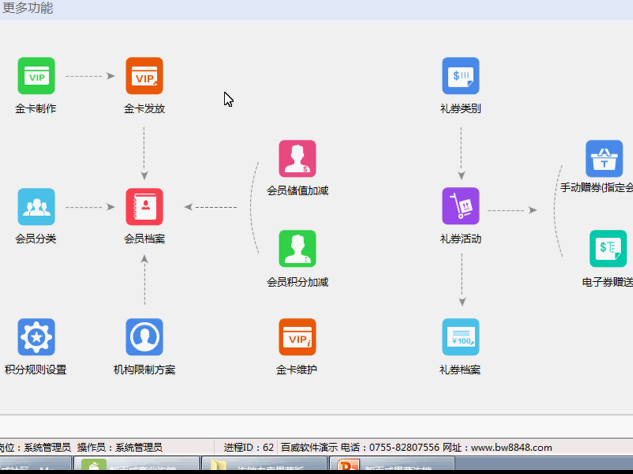This screenshot has height=474, width=633.
Task: Click the blue 礼券类别 coupon category icon
Action: [x=460, y=76]
